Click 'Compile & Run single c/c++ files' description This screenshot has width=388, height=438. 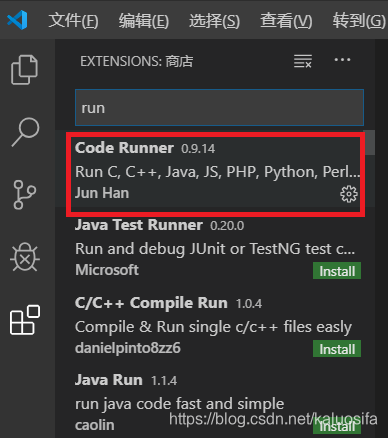pos(213,327)
